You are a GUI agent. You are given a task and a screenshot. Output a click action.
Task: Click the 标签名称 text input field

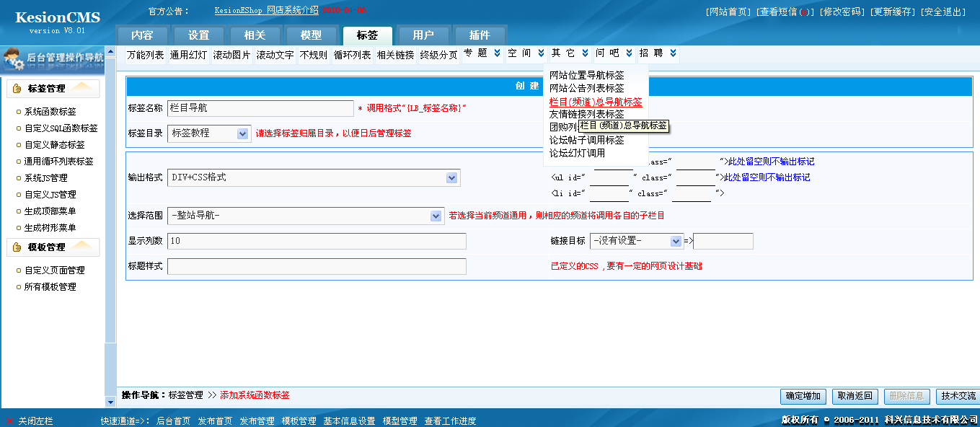260,108
